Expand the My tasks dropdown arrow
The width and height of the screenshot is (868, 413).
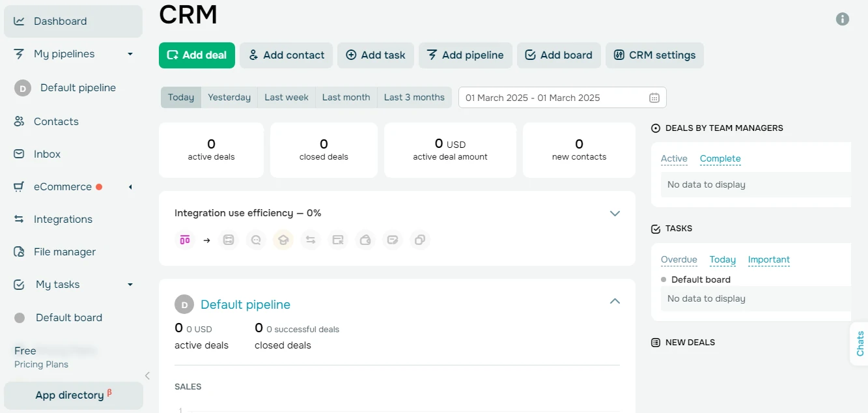point(130,285)
